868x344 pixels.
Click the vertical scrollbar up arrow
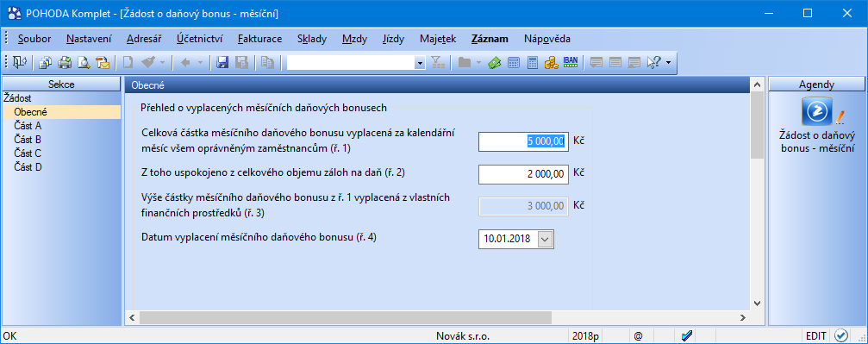(x=757, y=84)
